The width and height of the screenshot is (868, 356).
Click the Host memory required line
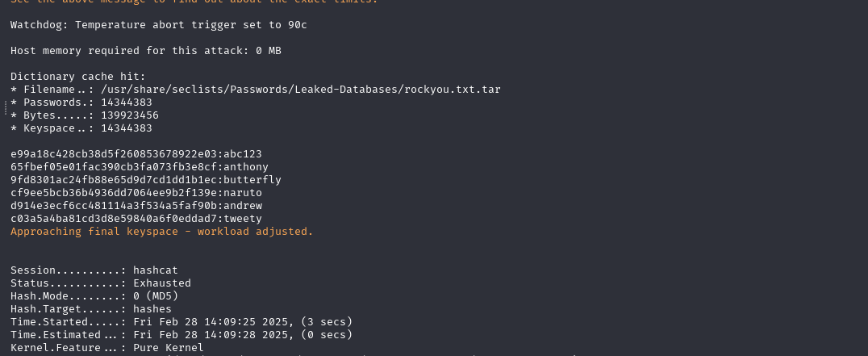point(145,51)
